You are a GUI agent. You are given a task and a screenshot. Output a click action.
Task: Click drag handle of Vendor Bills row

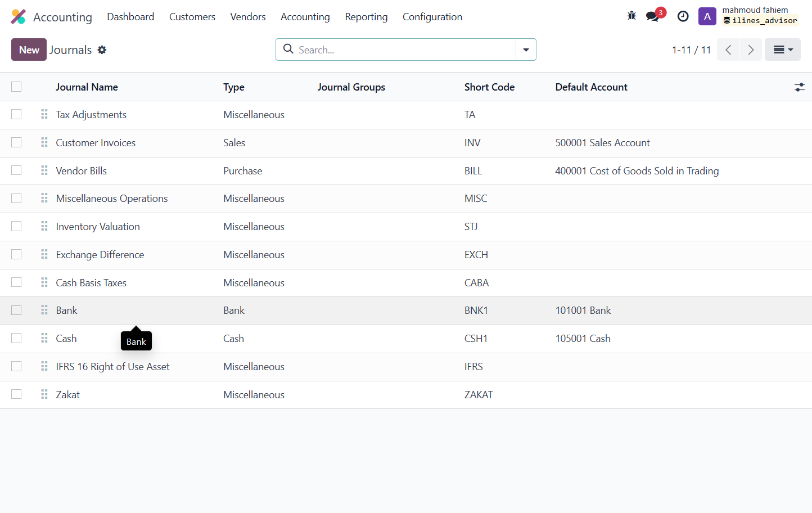point(44,170)
